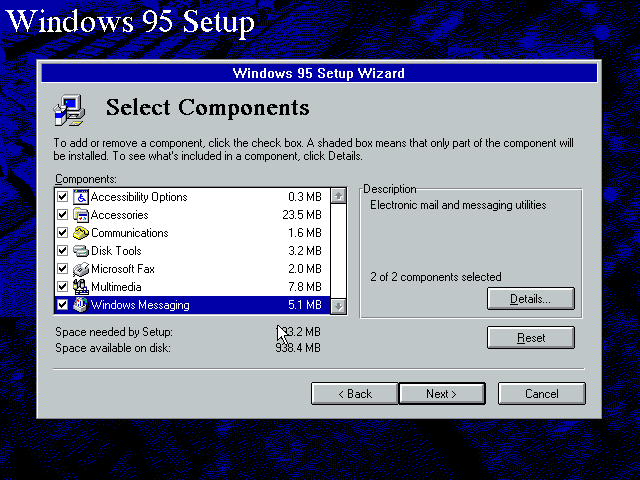Click the Multimedia component icon
Screen dimensions: 640x480
(81, 287)
